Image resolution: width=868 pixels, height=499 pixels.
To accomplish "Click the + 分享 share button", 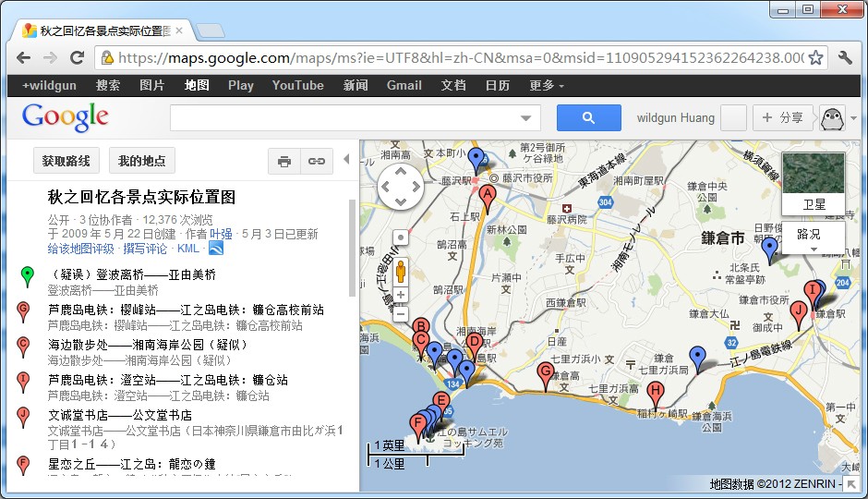I will point(781,118).
